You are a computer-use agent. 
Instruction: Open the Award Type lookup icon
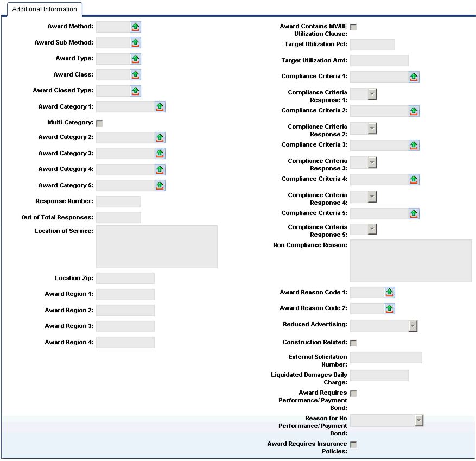pos(135,59)
